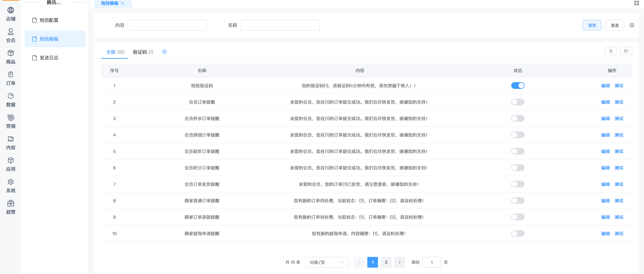Open 短信配置 in the side menu
This screenshot has width=644, height=274.
tap(55, 20)
